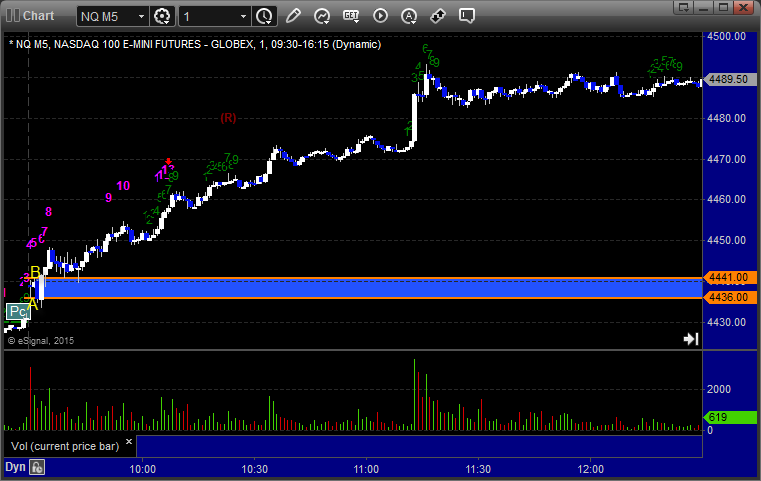Click the chart title NQ M5 NASDAQ text
The width and height of the screenshot is (761, 481).
(195, 44)
